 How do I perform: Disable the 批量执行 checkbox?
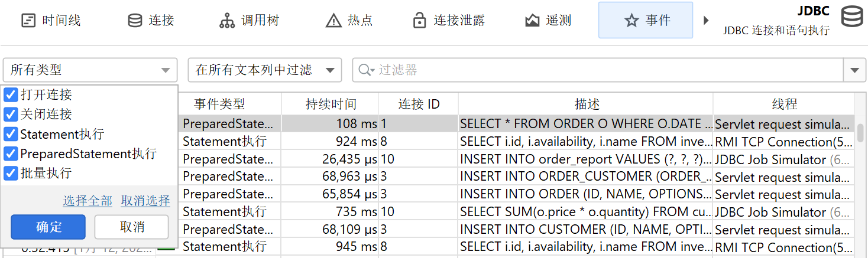11,173
